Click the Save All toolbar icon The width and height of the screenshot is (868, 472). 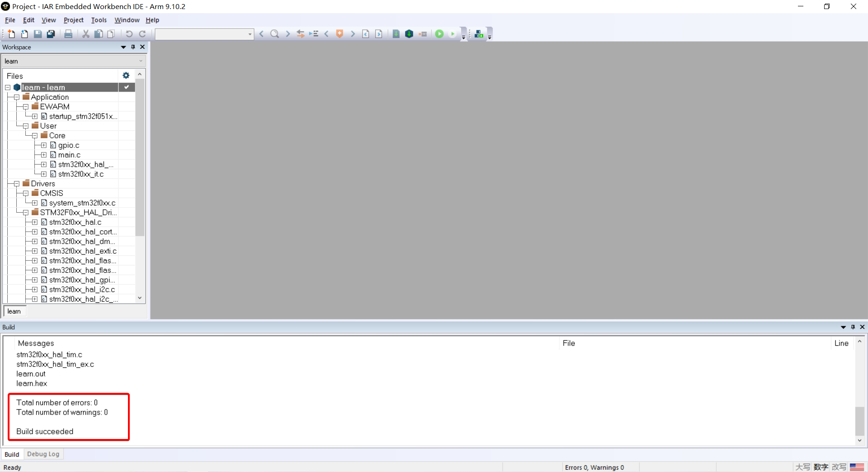click(x=51, y=34)
